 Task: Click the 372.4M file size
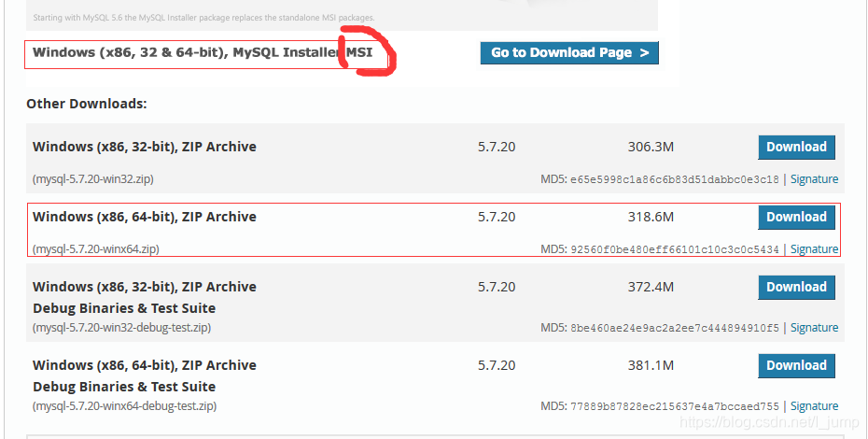tap(651, 287)
